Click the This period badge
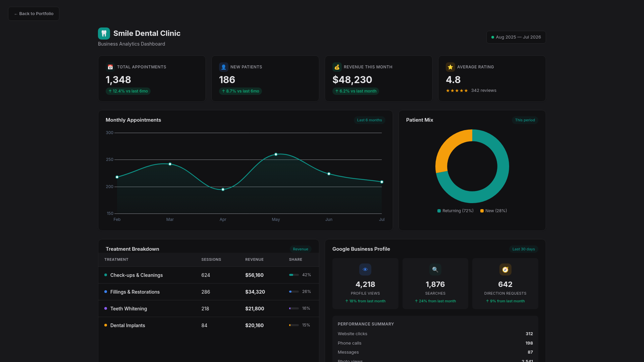The width and height of the screenshot is (644, 362). coord(525,120)
